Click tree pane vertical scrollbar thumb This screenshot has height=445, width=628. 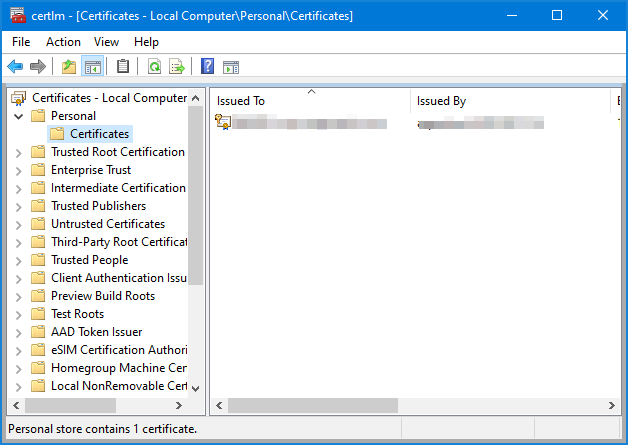[195, 195]
